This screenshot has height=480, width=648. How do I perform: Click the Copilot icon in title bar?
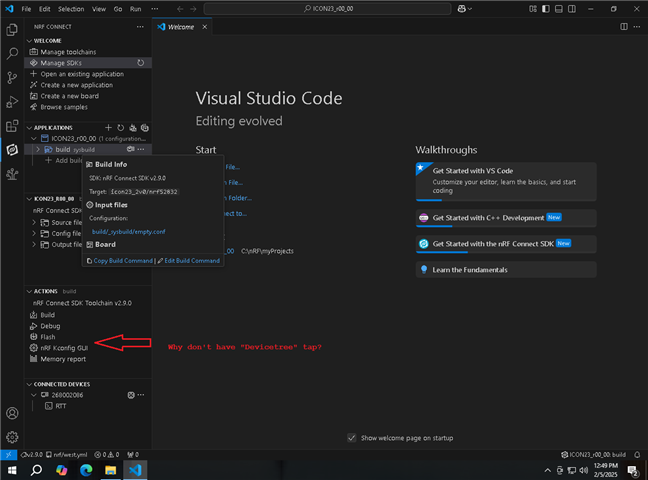coord(462,9)
